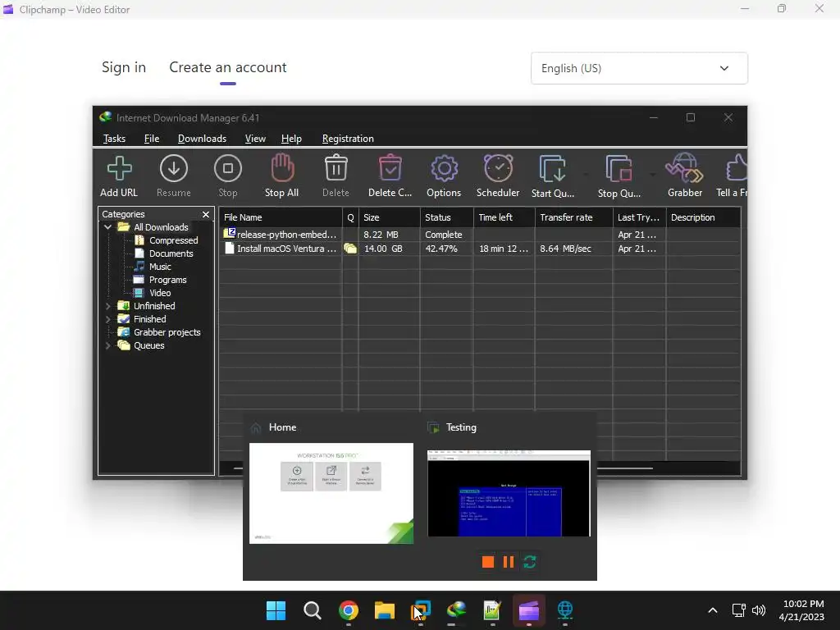Click the Delete Completed icon
Image resolution: width=840 pixels, height=630 pixels.
tap(390, 176)
